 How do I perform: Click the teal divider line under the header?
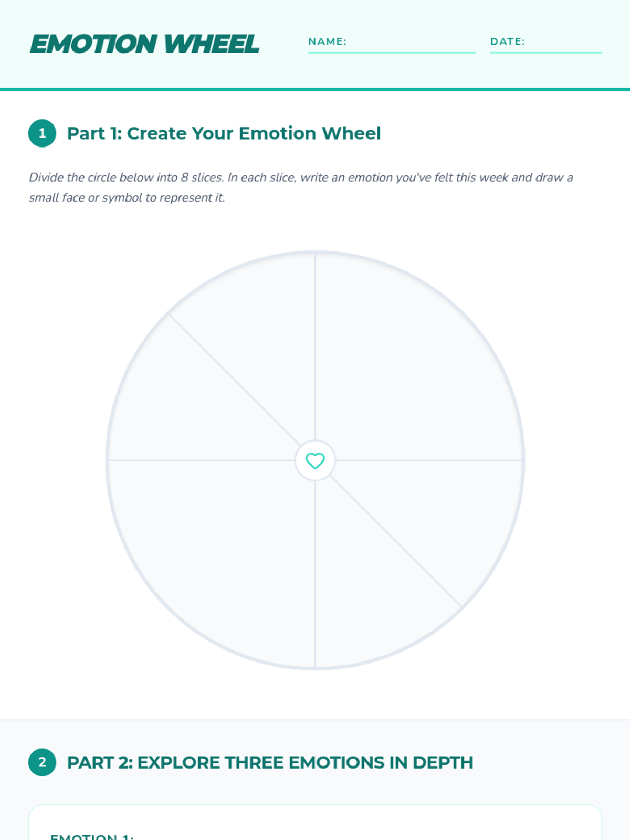tap(315, 89)
